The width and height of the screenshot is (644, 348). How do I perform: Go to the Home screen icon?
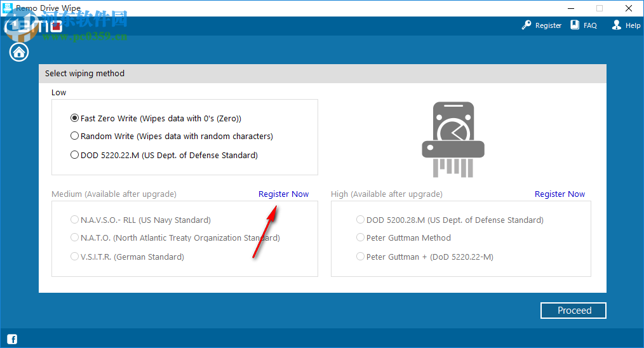(19, 52)
